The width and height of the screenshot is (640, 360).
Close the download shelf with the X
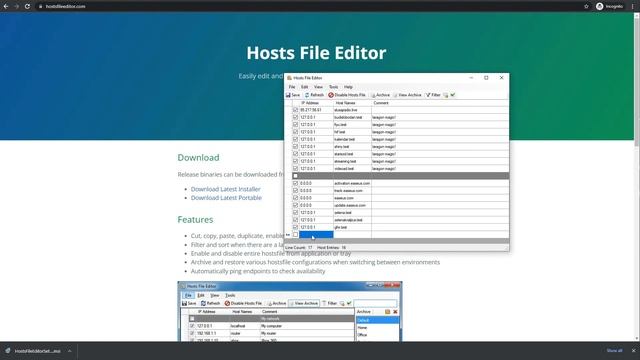633,351
